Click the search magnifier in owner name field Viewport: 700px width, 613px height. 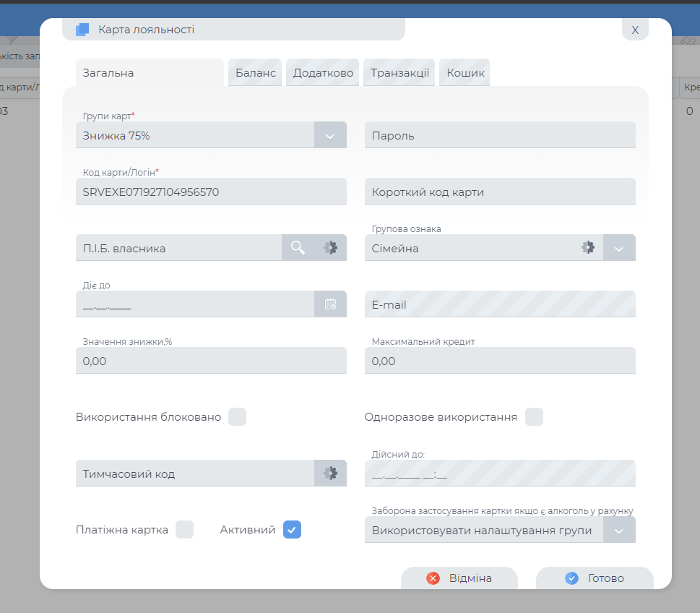pos(298,247)
